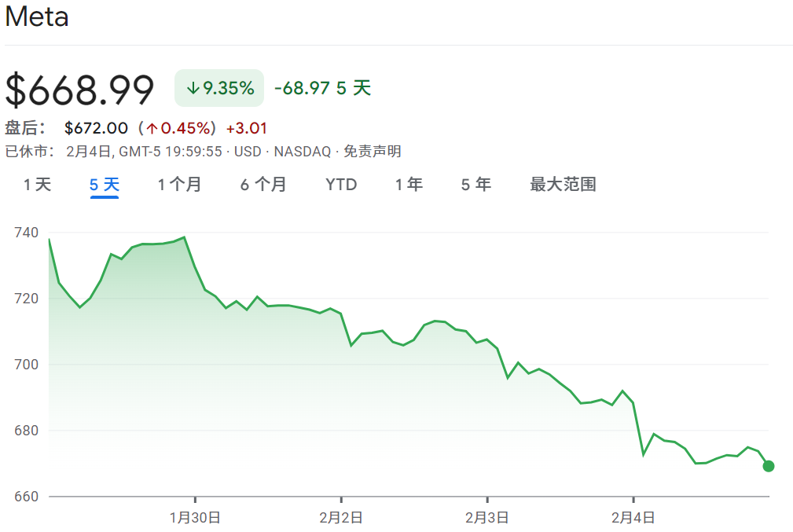
Task: Select the 1个月 chart view
Action: (x=179, y=184)
